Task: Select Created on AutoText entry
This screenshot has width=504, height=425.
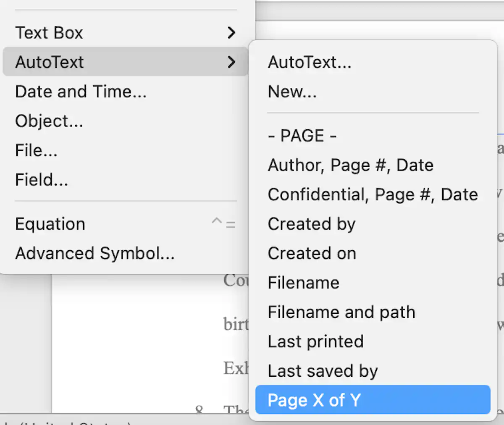Action: pos(312,253)
